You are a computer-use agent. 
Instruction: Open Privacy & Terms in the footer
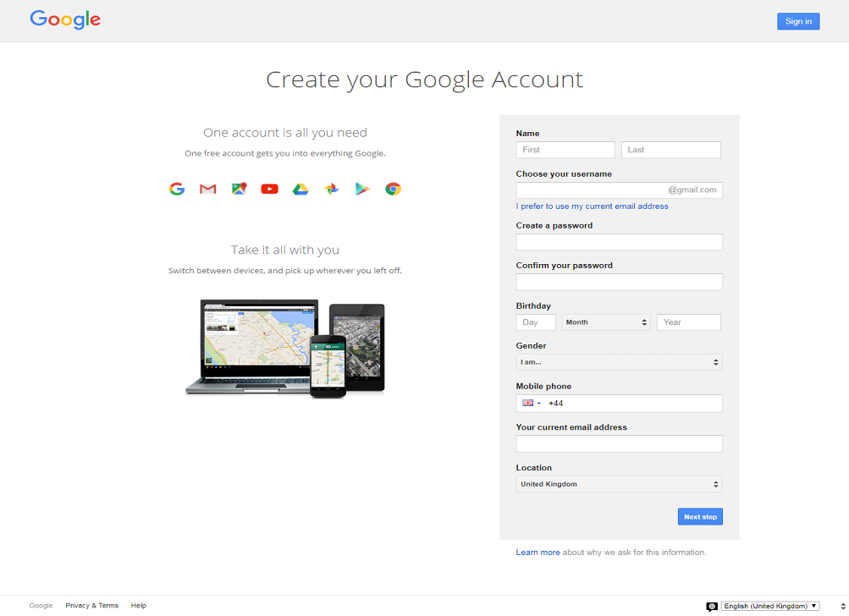[x=91, y=606]
